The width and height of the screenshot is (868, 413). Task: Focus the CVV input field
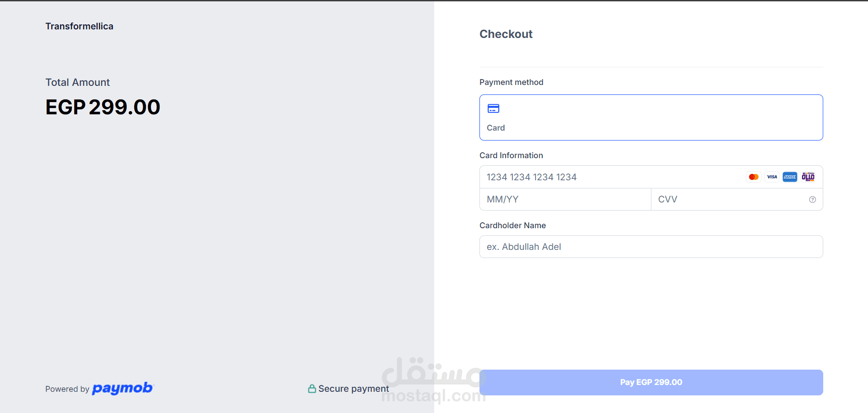(737, 199)
